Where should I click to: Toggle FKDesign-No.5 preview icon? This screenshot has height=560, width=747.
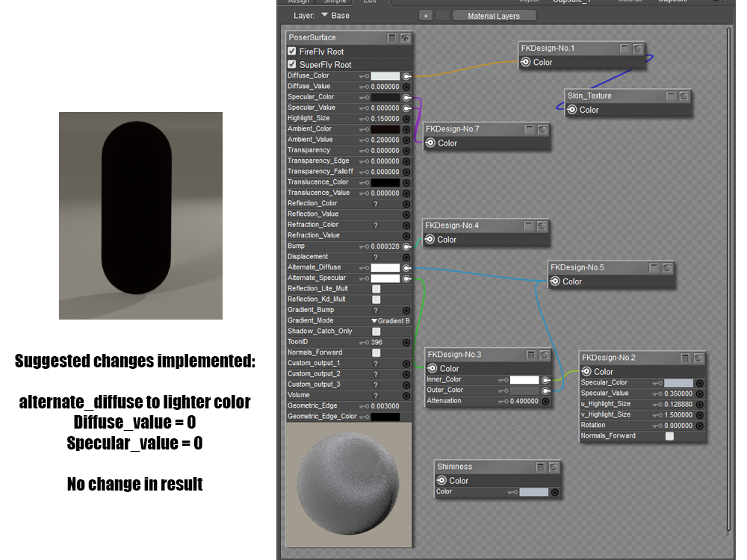[x=667, y=267]
